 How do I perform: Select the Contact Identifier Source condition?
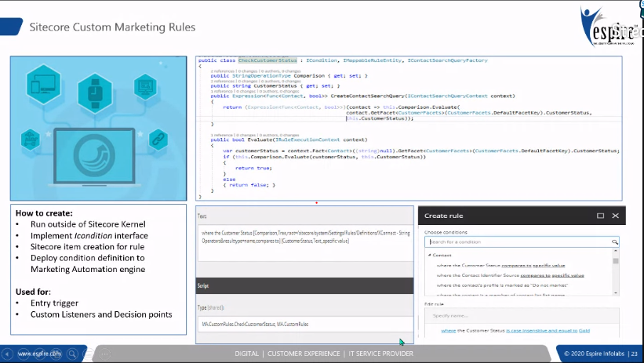[x=510, y=275]
